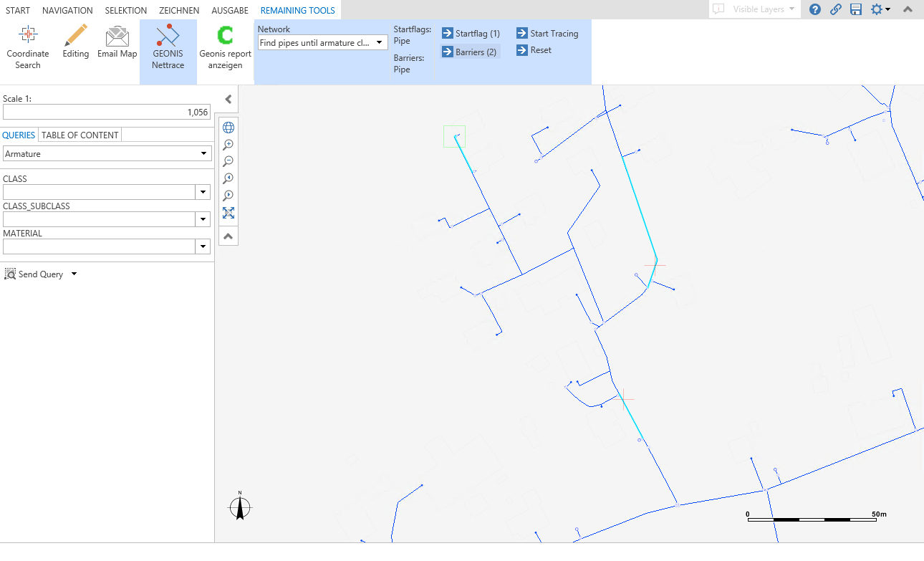The height and width of the screenshot is (561, 924).
Task: Click the globe full-extent icon
Action: point(228,127)
